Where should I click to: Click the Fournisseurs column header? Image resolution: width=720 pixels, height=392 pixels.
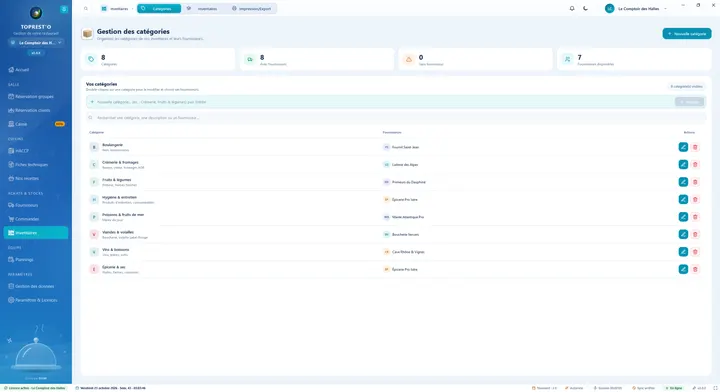[x=392, y=132]
